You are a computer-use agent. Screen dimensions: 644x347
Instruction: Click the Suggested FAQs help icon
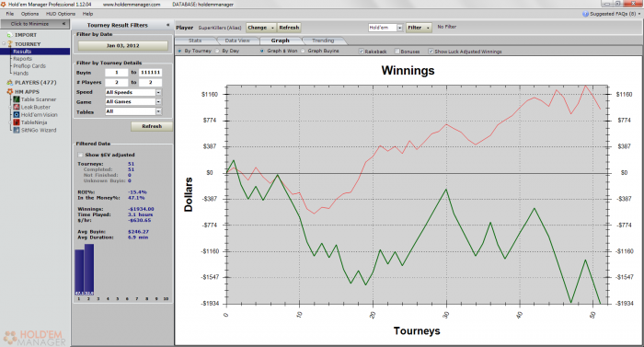click(585, 14)
